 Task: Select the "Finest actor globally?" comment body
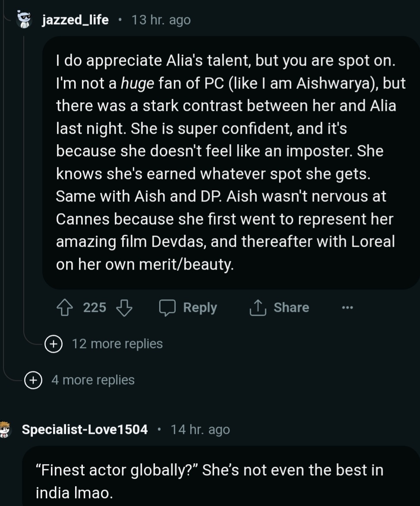(x=209, y=481)
